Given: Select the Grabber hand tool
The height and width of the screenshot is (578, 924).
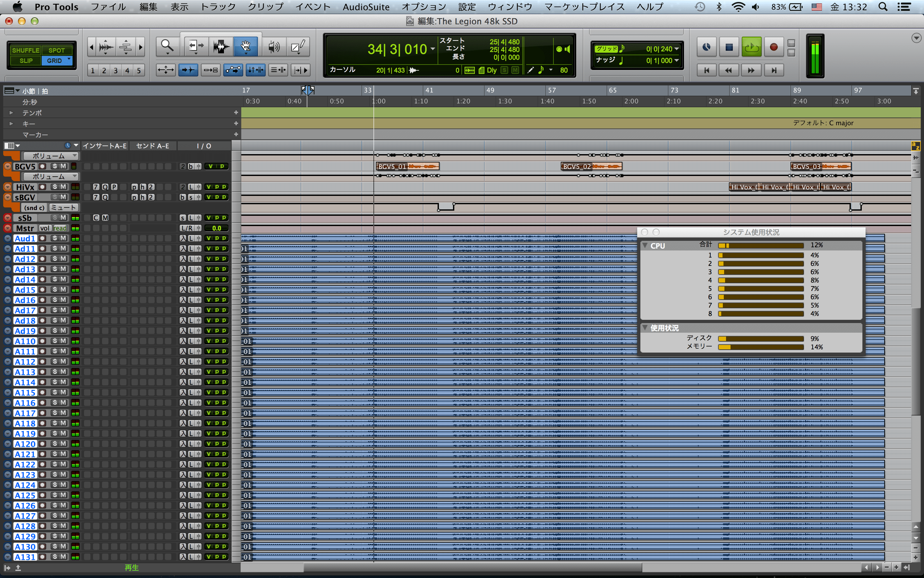Looking at the screenshot, I should pyautogui.click(x=245, y=46).
